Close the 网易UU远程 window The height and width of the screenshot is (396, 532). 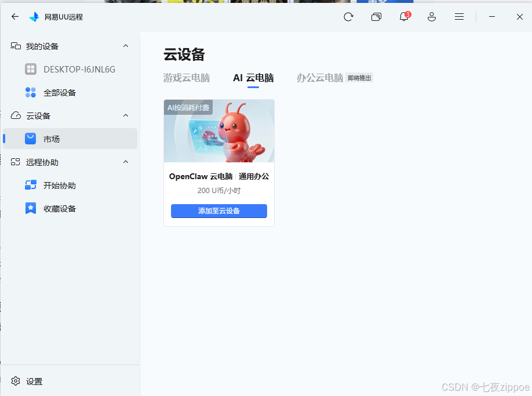[519, 17]
